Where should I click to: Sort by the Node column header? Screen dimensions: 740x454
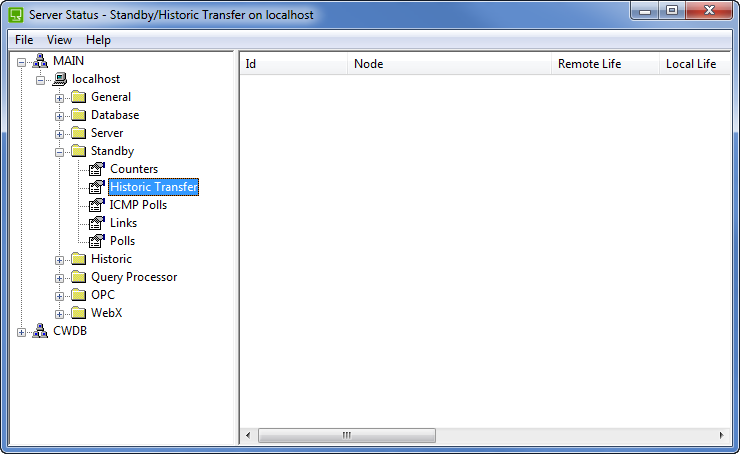(448, 64)
